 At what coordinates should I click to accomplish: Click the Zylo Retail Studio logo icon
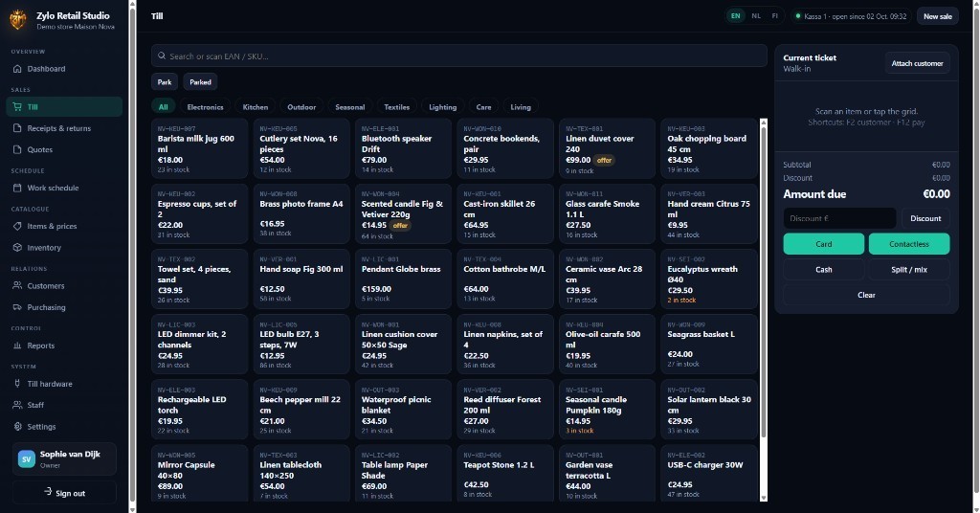point(18,20)
